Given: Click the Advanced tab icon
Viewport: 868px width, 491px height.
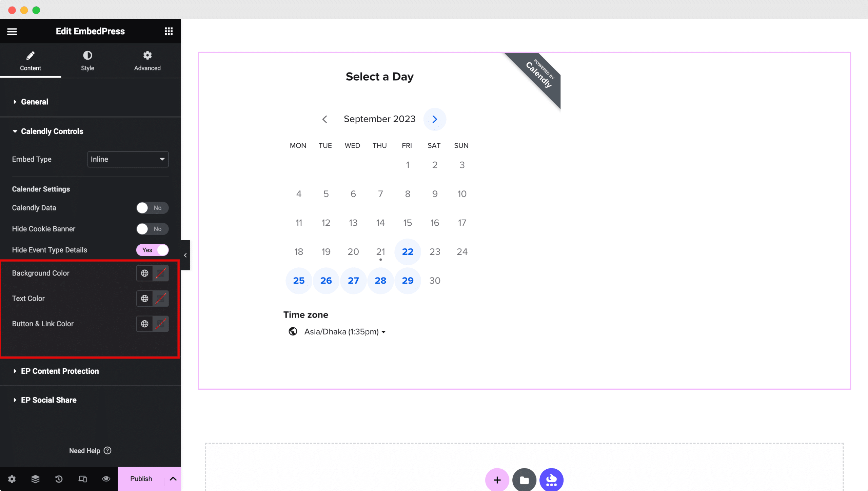Looking at the screenshot, I should pyautogui.click(x=147, y=56).
